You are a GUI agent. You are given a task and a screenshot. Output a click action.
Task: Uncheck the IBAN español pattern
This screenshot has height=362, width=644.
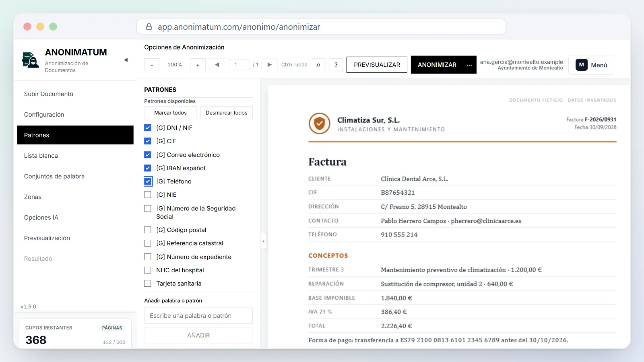tap(148, 168)
